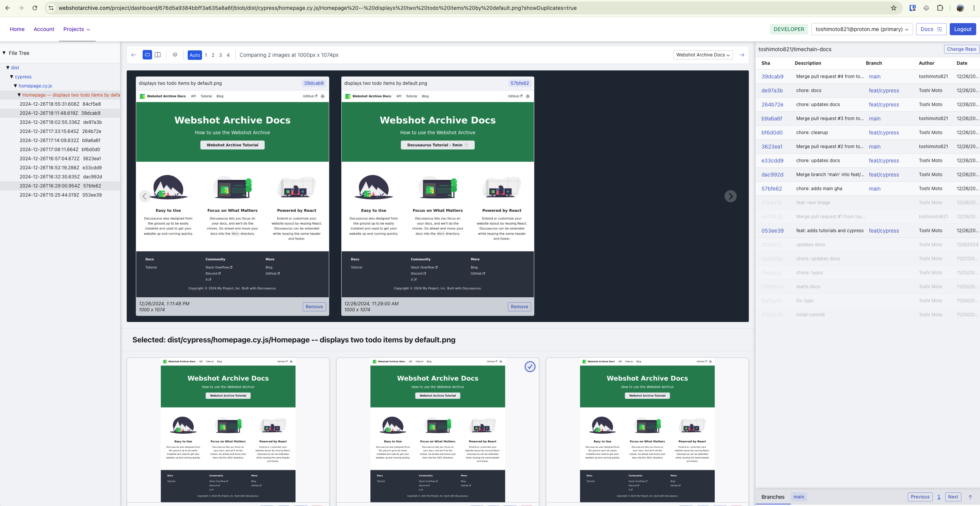Click the Change Repo button
Image resolution: width=980 pixels, height=506 pixels.
tap(961, 49)
